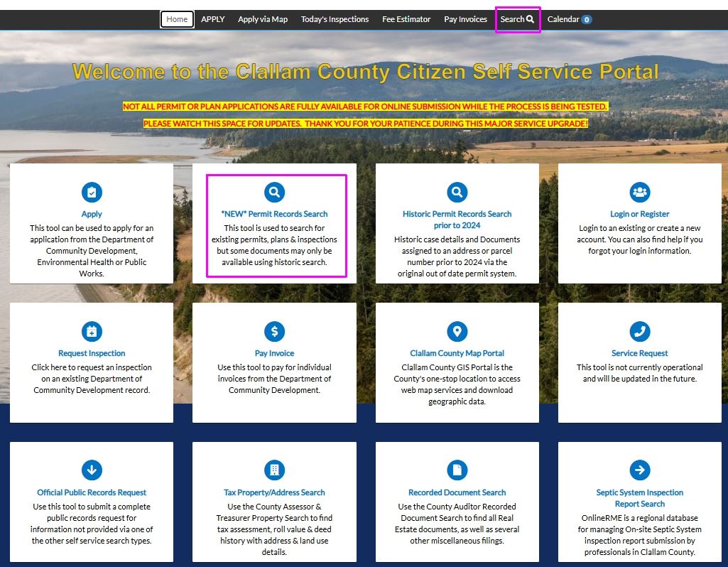The image size is (728, 567).
Task: Open the Fee Estimator
Action: (x=406, y=19)
